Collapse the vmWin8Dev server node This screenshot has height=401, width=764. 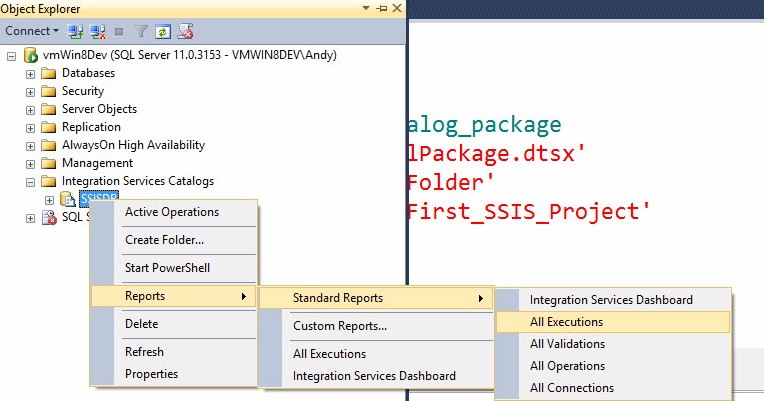tap(11, 57)
